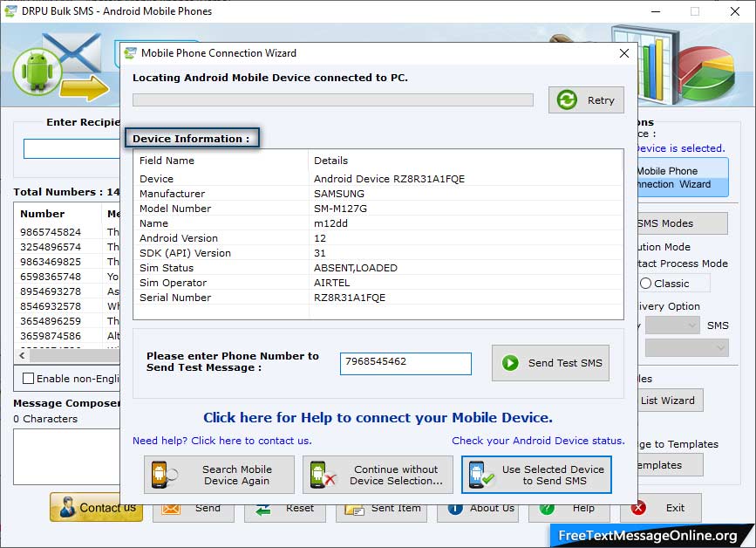Select number 8546932578 in the list
Viewport: 756px width, 548px height.
(x=51, y=306)
